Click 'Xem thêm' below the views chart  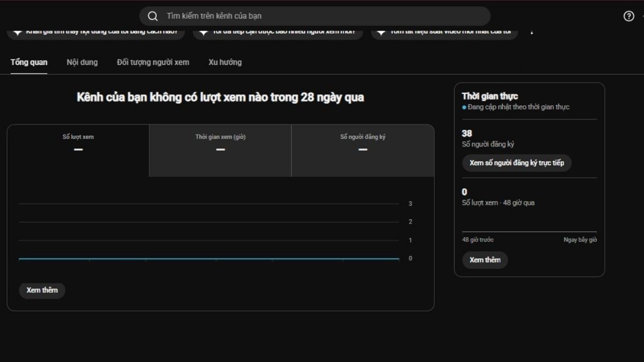(x=42, y=290)
